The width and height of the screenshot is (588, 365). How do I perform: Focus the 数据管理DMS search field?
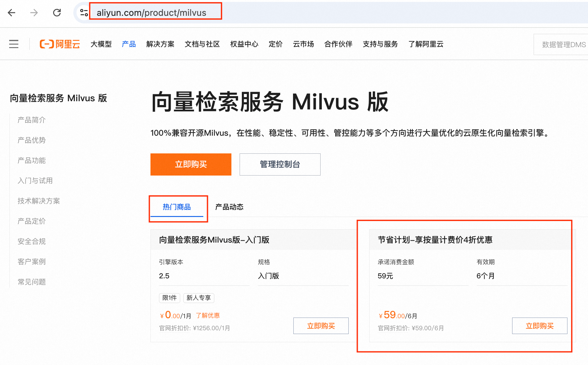click(x=561, y=45)
